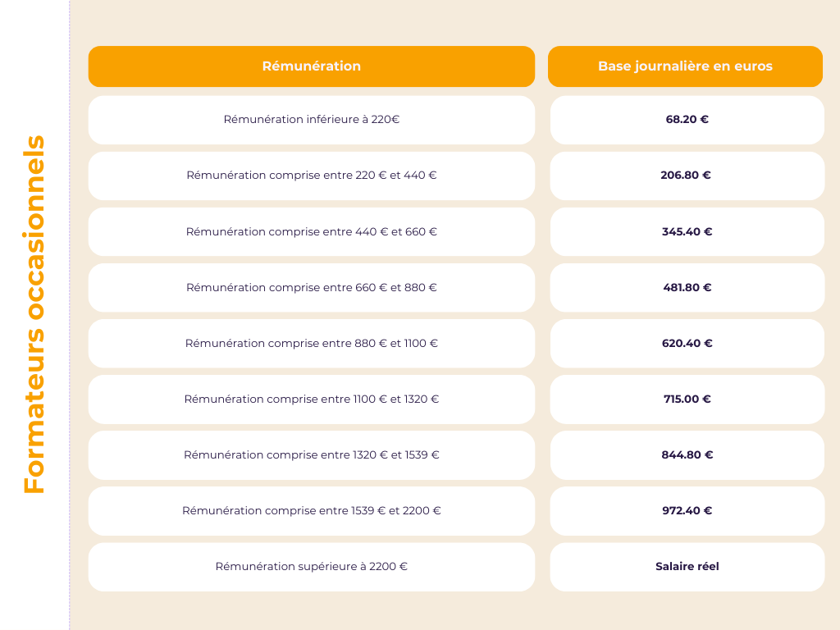840x630 pixels.
Task: Click the Base journalière en euros header
Action: [x=685, y=66]
